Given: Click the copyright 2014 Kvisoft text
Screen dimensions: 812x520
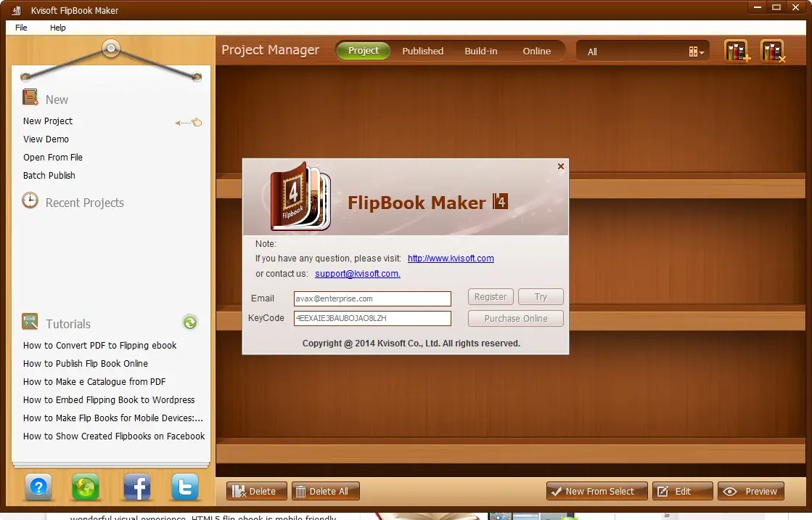Looking at the screenshot, I should pyautogui.click(x=411, y=344).
